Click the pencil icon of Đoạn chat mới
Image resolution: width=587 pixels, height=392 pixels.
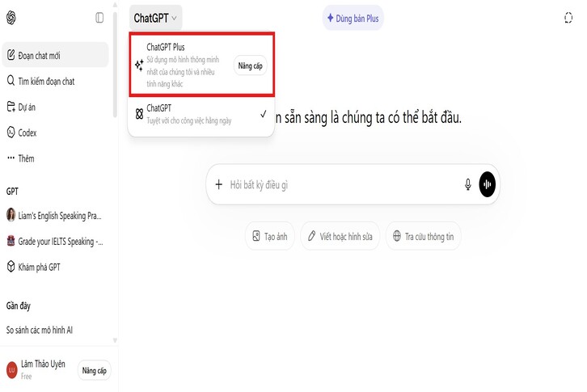point(11,55)
